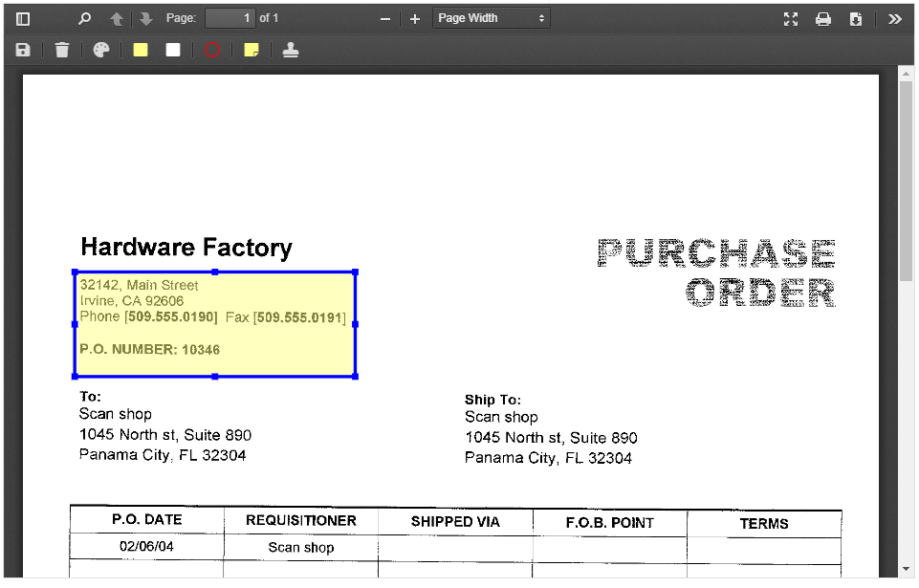The height and width of the screenshot is (588, 919).
Task: Toggle the sidebar panel
Action: [x=21, y=18]
